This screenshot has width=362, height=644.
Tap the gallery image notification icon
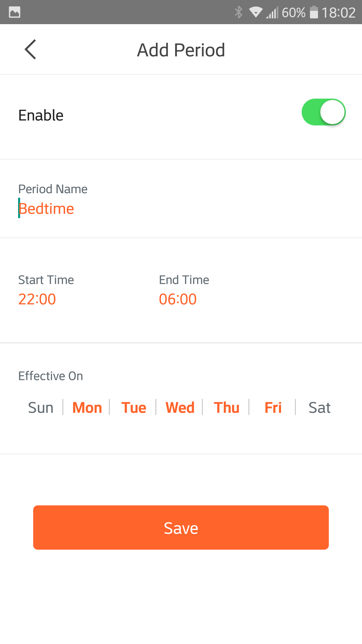click(x=15, y=12)
